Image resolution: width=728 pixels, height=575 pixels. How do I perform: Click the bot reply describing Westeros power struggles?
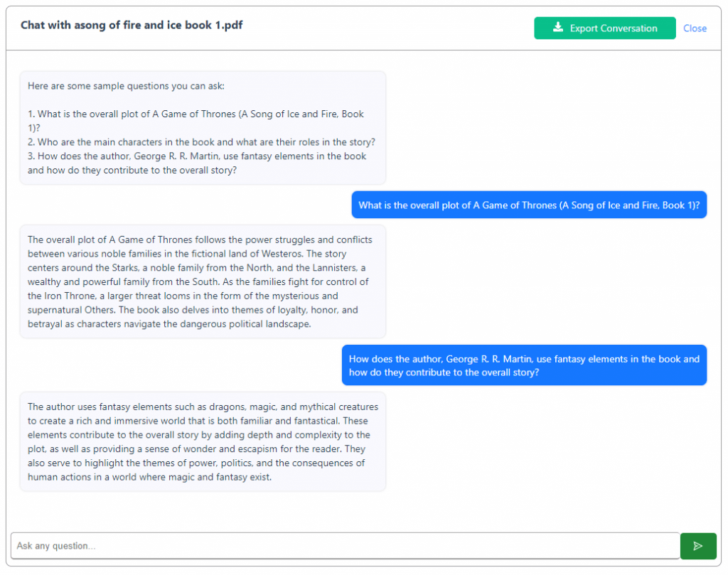tap(201, 281)
